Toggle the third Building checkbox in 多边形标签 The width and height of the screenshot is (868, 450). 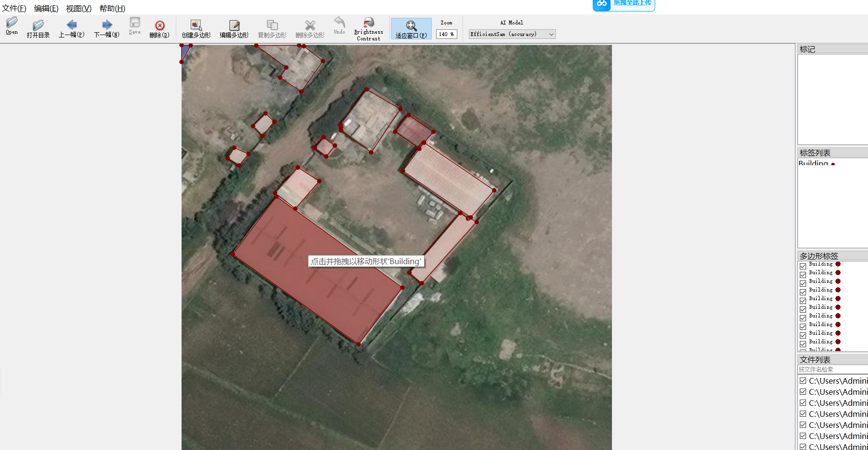click(x=803, y=283)
